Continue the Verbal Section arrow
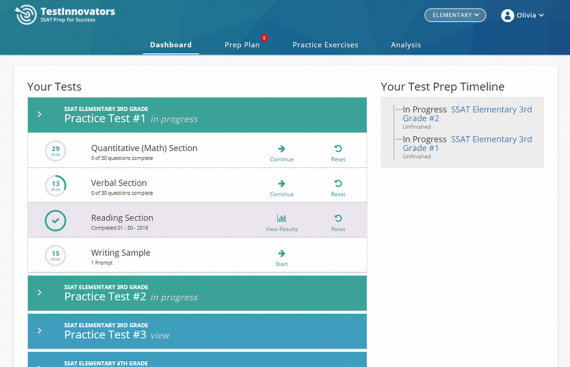 [x=281, y=184]
